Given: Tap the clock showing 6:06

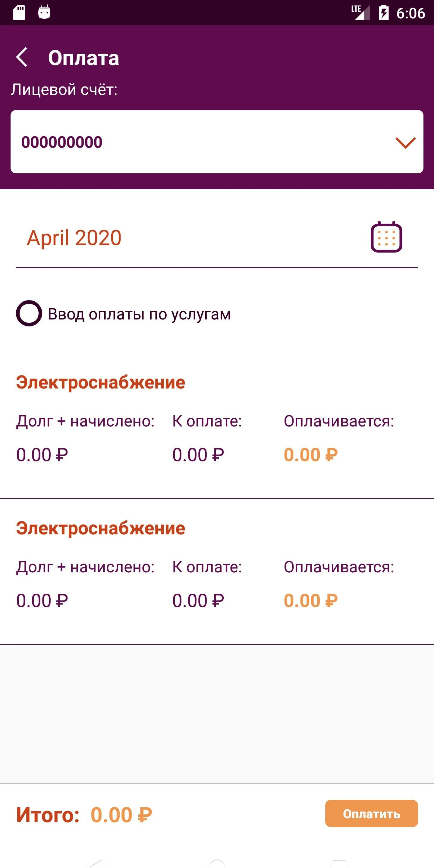Looking at the screenshot, I should click(x=410, y=14).
